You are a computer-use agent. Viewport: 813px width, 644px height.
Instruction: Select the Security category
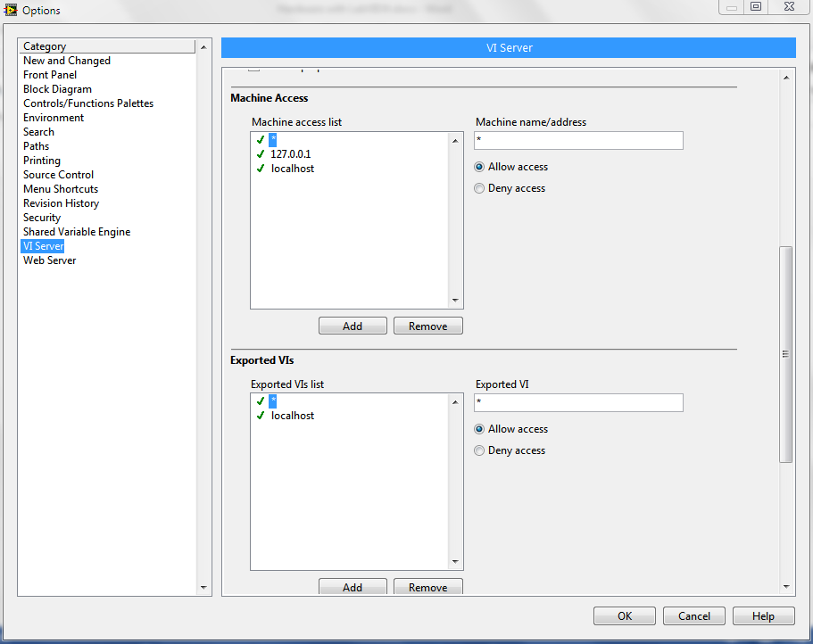41,218
